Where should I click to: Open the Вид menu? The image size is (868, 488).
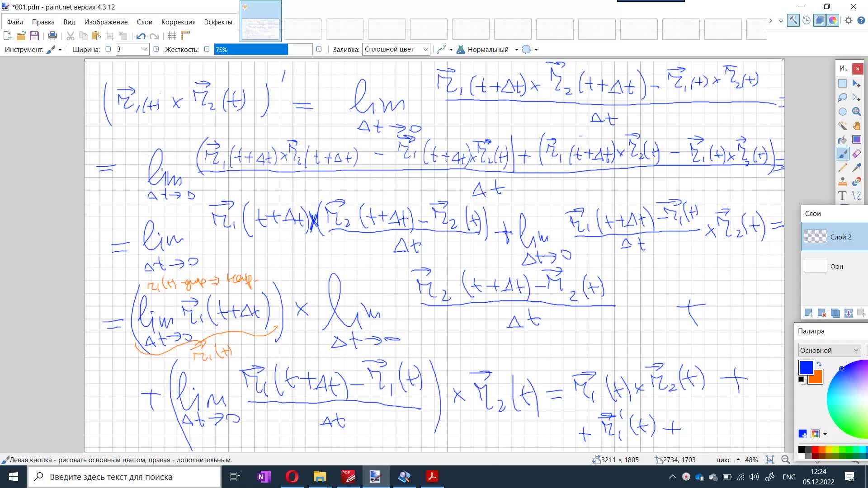69,22
